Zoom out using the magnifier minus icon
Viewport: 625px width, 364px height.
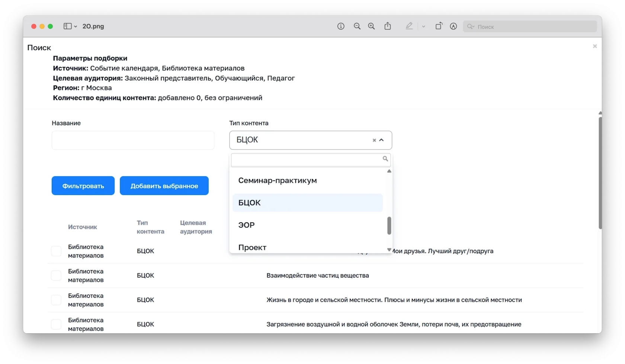click(x=357, y=26)
